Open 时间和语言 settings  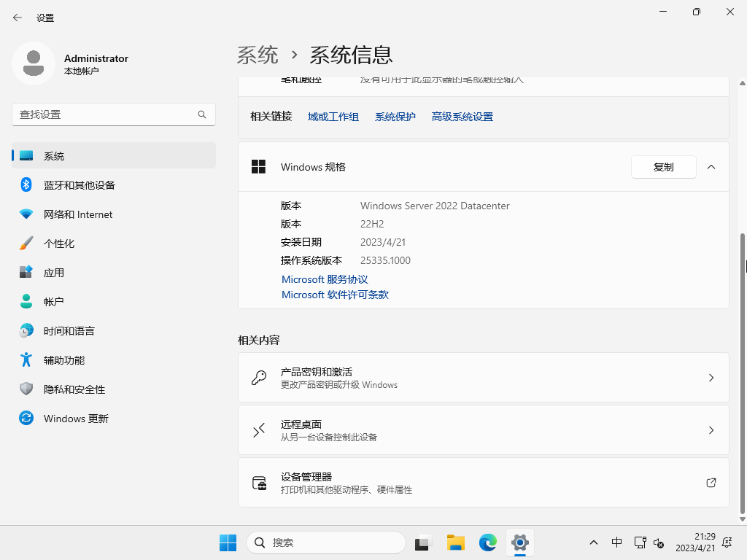tap(114, 331)
